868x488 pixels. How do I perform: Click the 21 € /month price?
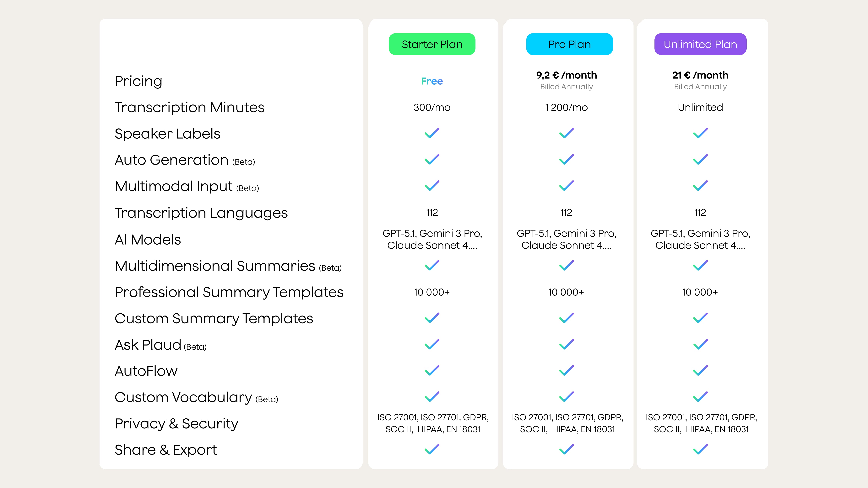700,75
